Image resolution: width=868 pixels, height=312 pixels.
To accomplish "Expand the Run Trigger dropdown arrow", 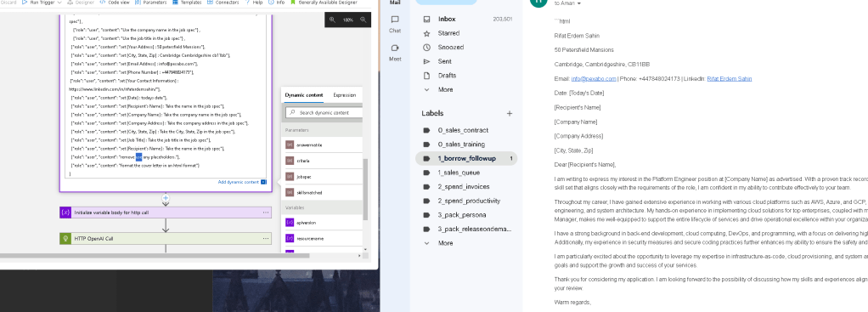I will pos(59,3).
